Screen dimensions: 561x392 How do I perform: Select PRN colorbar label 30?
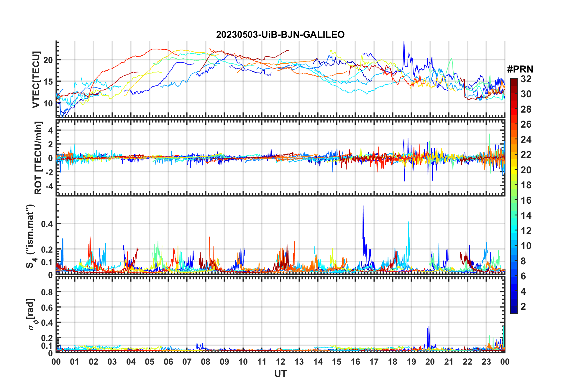[x=526, y=94]
